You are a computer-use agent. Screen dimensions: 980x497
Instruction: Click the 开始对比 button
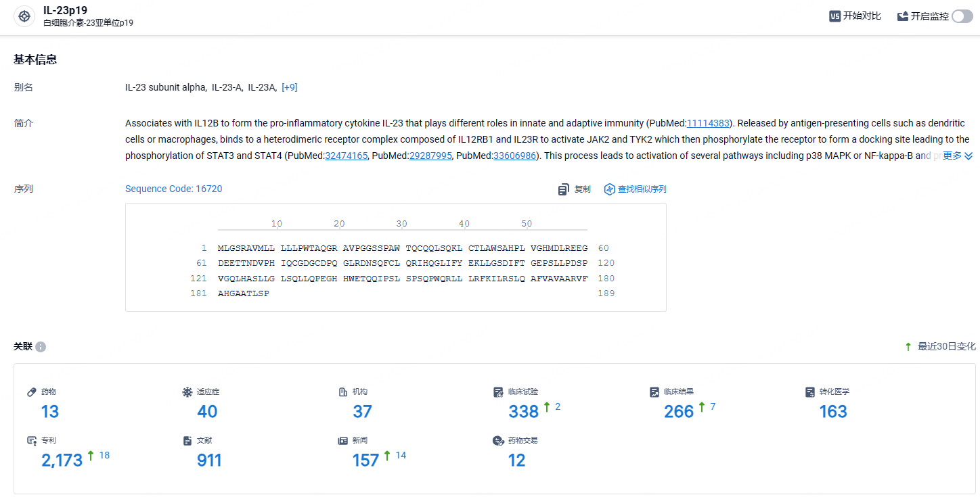855,16
